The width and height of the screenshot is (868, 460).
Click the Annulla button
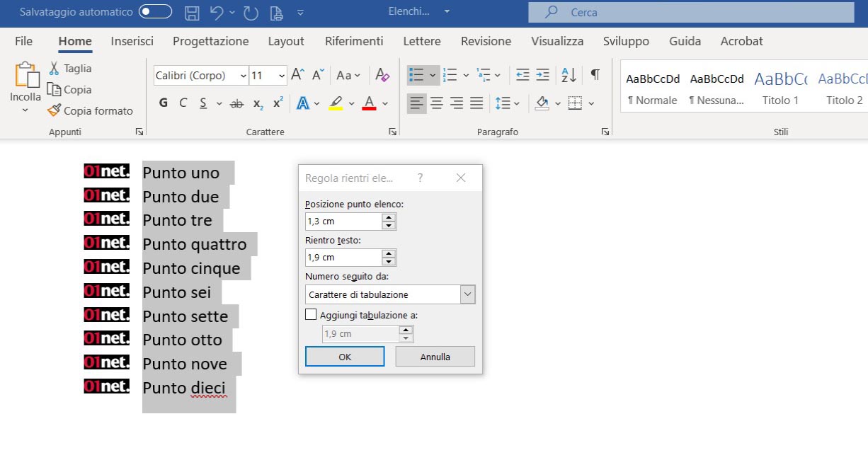click(435, 357)
